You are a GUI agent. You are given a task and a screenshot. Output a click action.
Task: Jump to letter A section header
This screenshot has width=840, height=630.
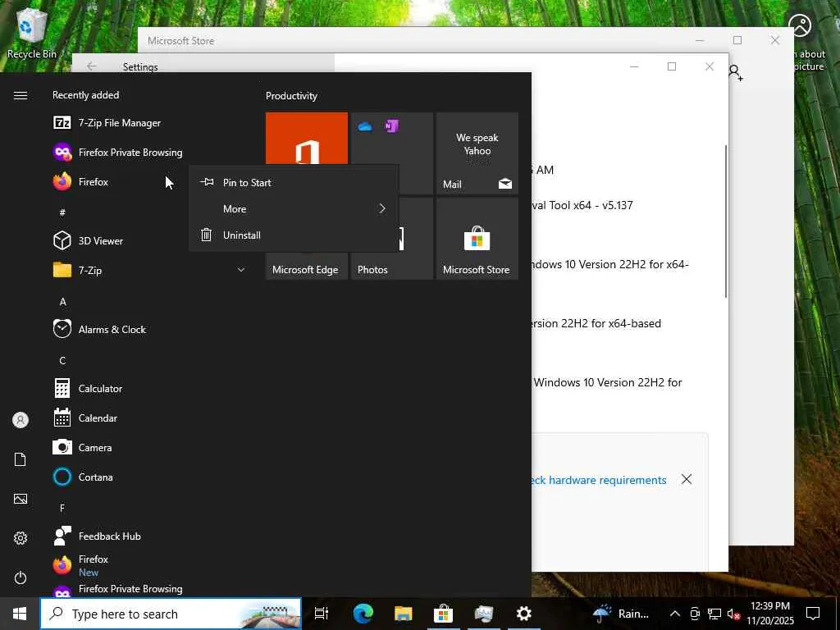62,302
